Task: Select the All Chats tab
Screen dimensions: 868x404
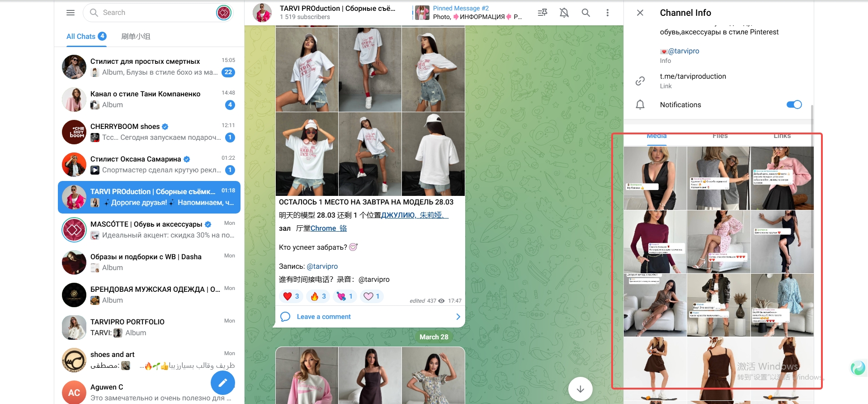Action: [81, 36]
